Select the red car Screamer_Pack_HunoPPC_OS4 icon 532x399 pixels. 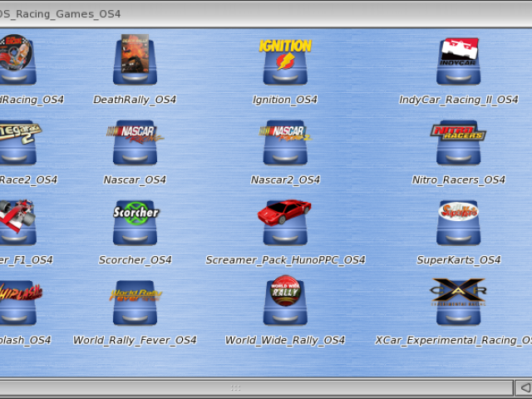[285, 222]
